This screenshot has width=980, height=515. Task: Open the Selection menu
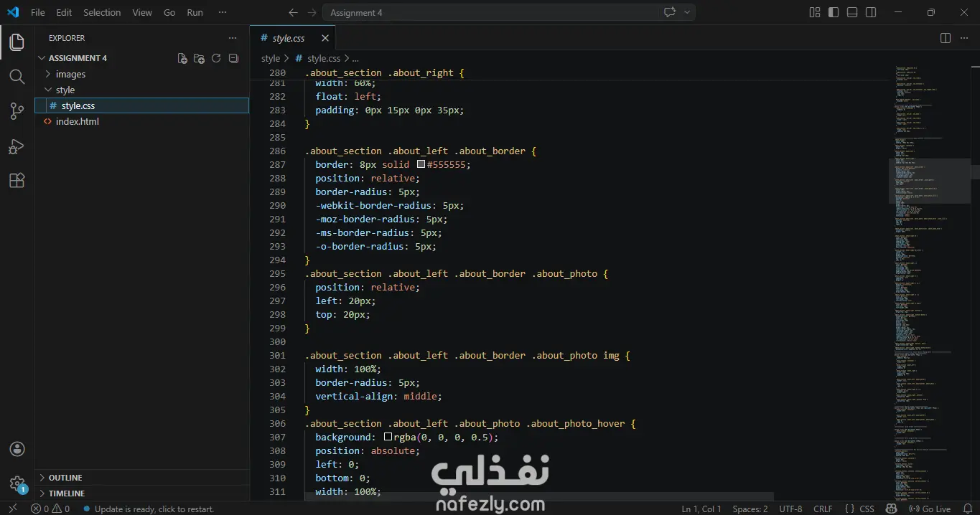coord(102,12)
